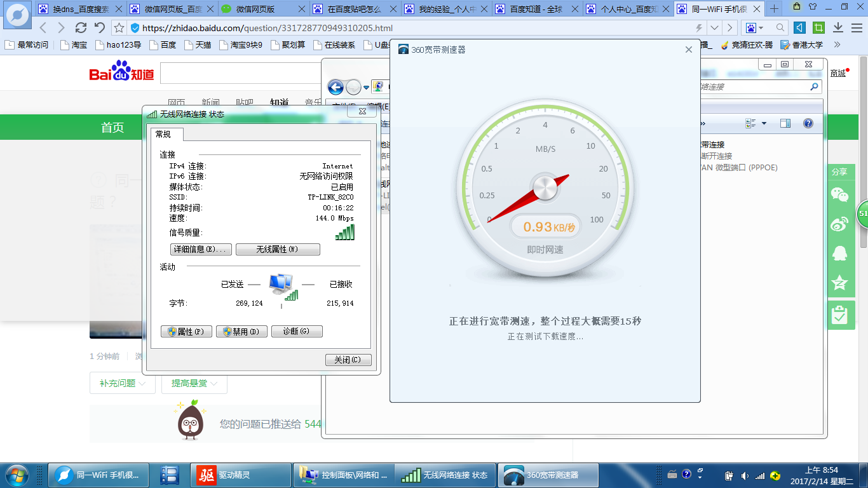
Task: Click 详细信息(E)... button
Action: pos(201,250)
